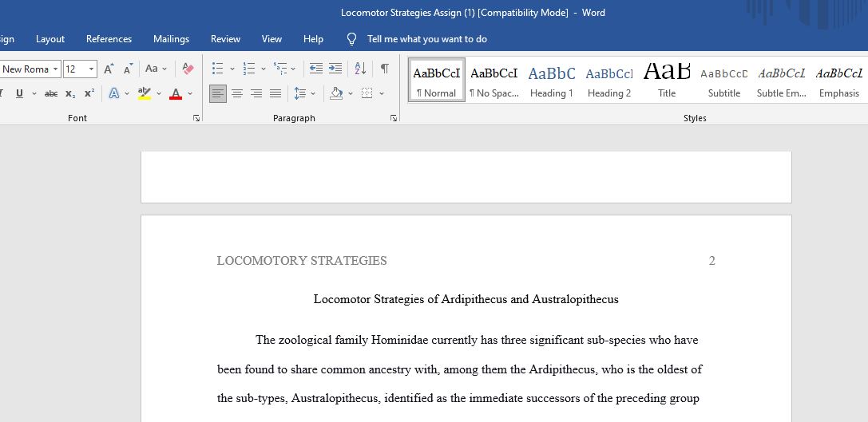Center the paragraph text
Image resolution: width=868 pixels, height=422 pixels.
point(237,93)
